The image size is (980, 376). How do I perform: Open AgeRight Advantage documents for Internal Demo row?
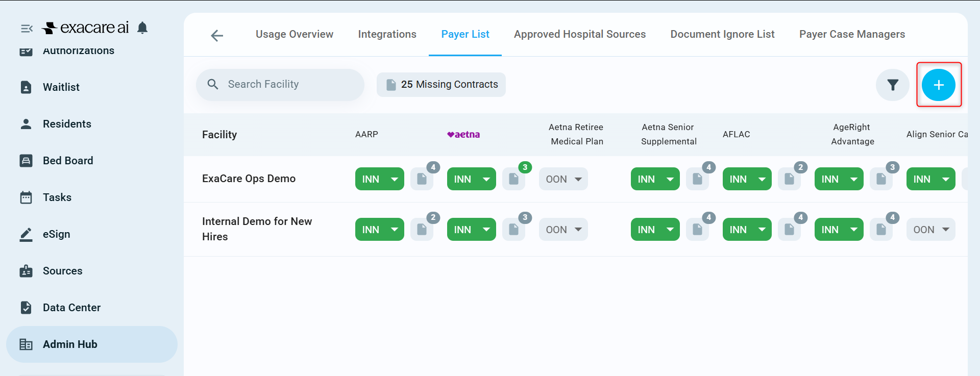(x=881, y=230)
